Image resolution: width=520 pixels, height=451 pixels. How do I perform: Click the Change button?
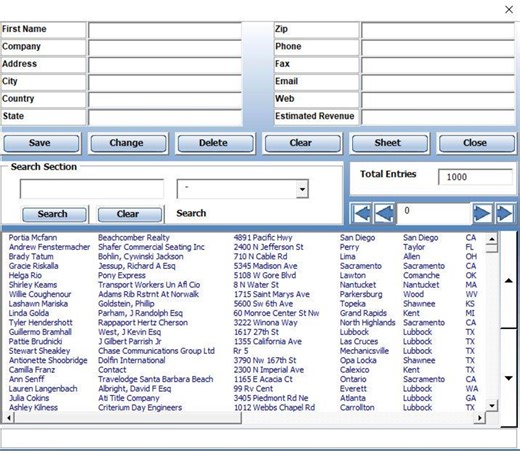[128, 143]
